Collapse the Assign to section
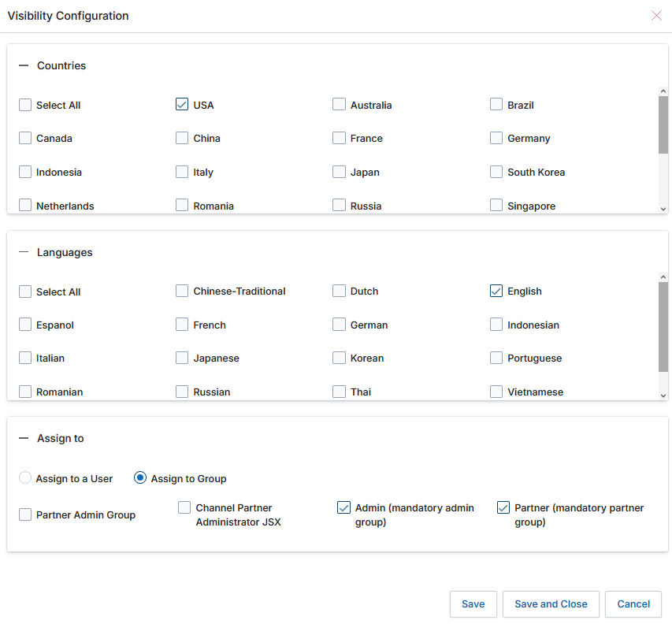The height and width of the screenshot is (624, 672). (x=24, y=438)
